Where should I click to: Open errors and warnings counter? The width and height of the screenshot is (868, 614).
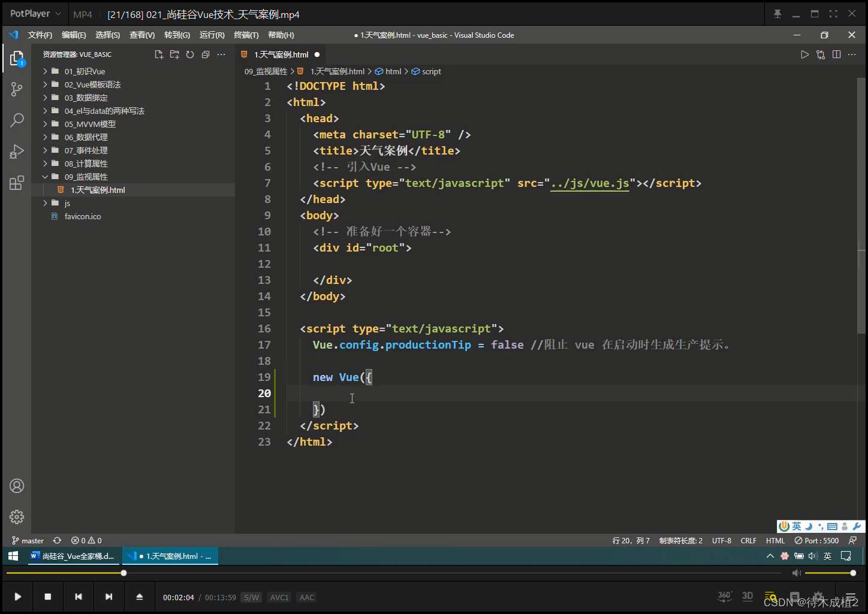(86, 540)
